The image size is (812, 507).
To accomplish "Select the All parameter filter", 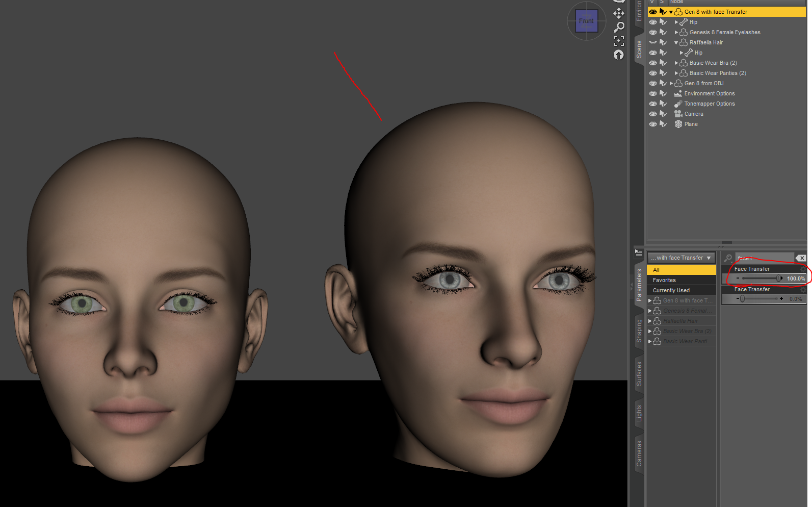I will pos(681,270).
